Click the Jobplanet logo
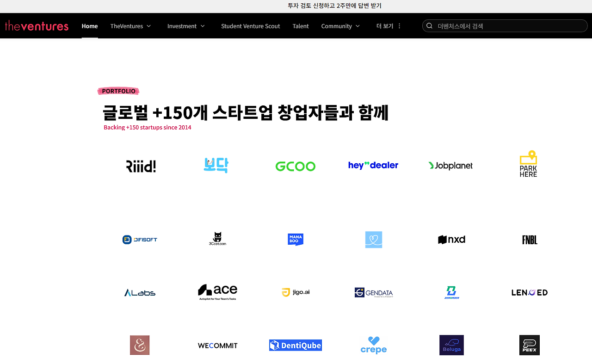This screenshot has height=364, width=592. pos(450,165)
